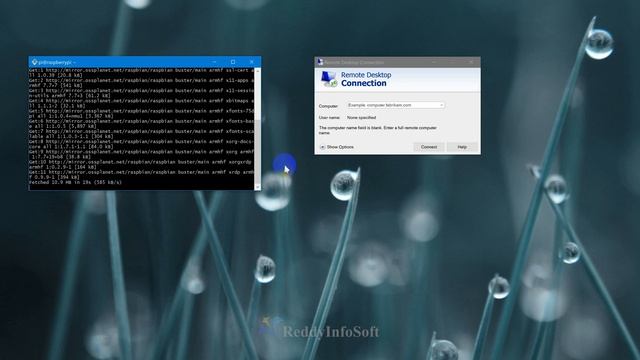Click the terminal scrollbar down arrow
Image resolution: width=640 pixels, height=360 pixels.
point(258,187)
